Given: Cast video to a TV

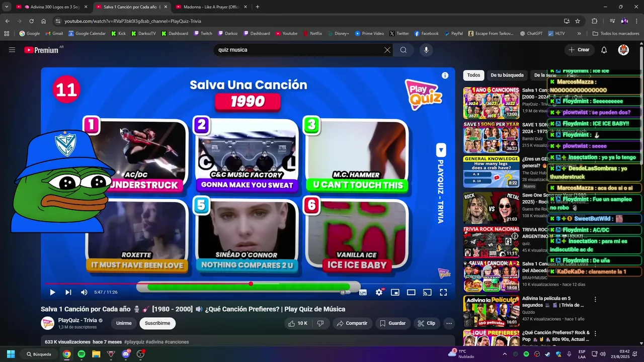Looking at the screenshot, I should 427,292.
